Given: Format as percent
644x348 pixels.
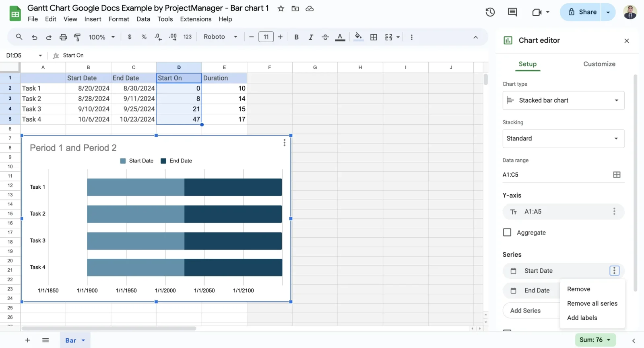Looking at the screenshot, I should [144, 37].
